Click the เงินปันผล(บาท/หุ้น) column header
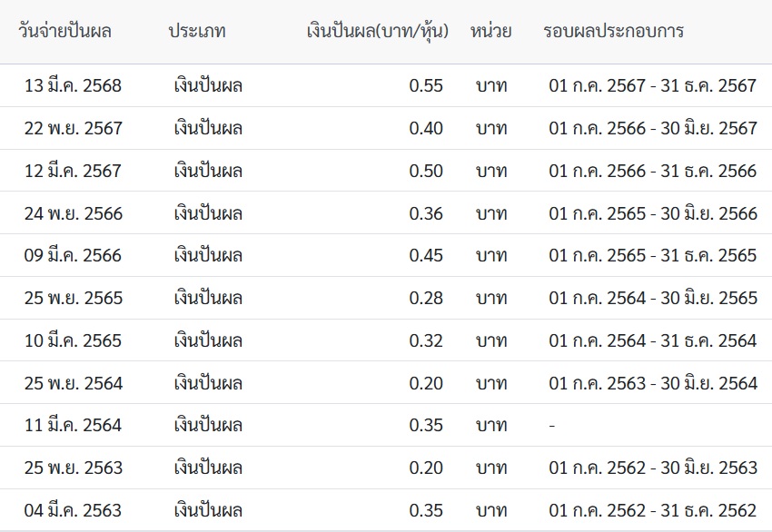This screenshot has height=532, width=772. click(x=378, y=32)
